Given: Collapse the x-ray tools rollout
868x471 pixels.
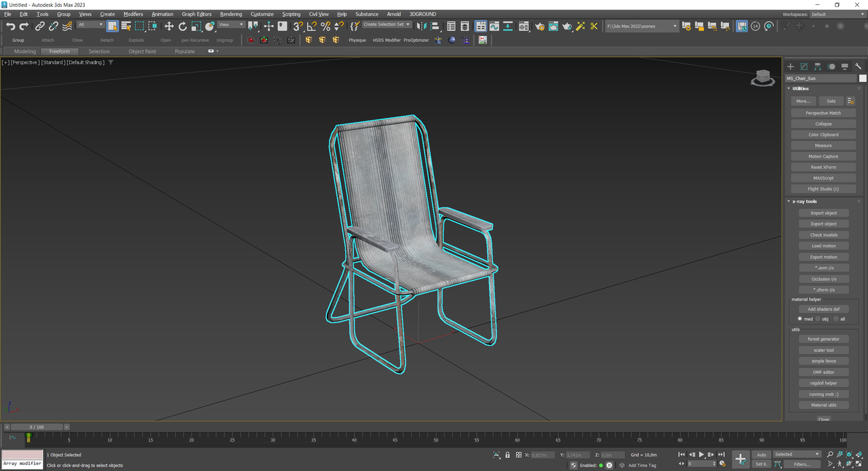Looking at the screenshot, I should click(x=806, y=201).
